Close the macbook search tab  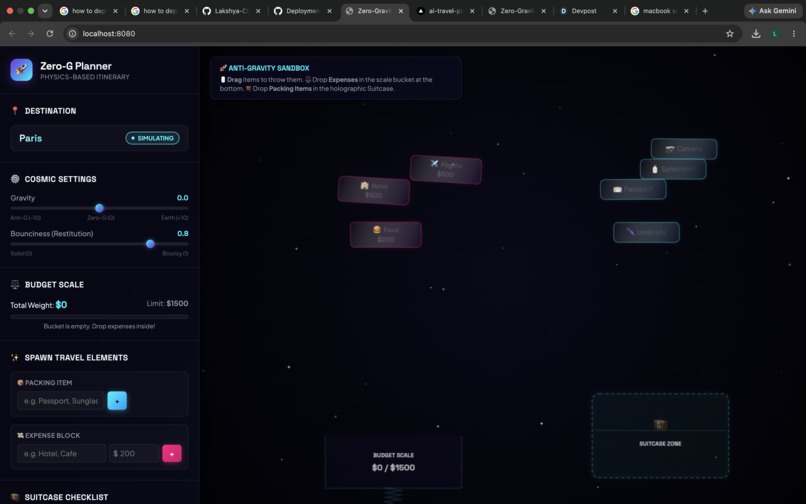click(686, 11)
